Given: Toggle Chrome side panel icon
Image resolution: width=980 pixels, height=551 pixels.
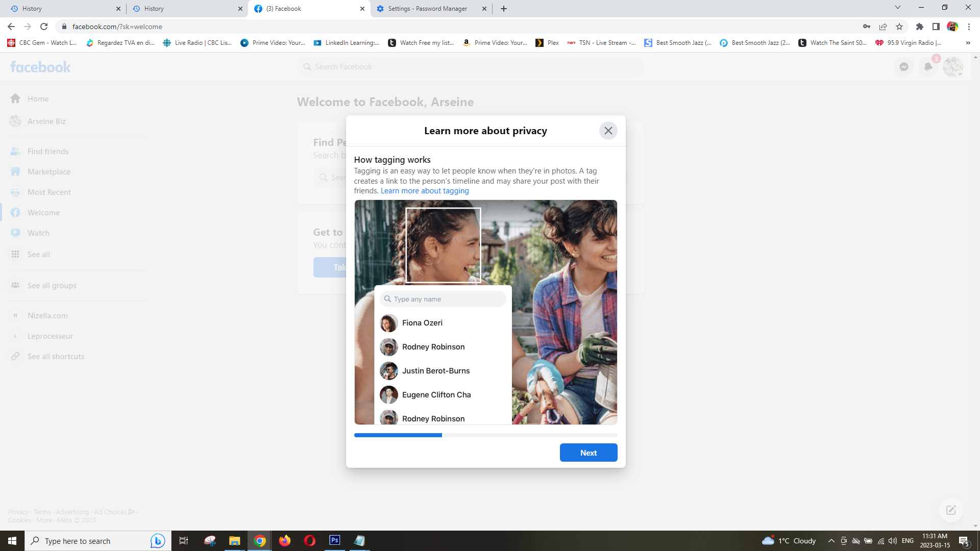Looking at the screenshot, I should click(936, 27).
